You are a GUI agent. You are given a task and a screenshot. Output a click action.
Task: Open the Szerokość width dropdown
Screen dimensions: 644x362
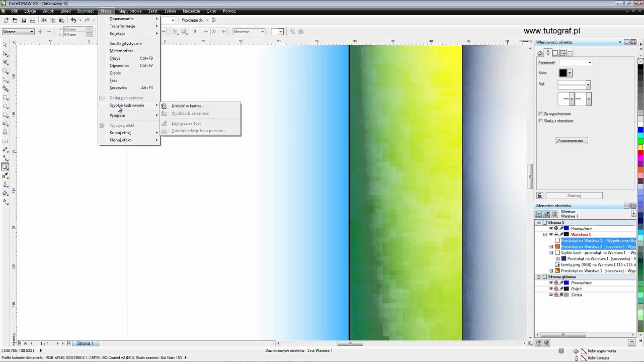[590, 63]
